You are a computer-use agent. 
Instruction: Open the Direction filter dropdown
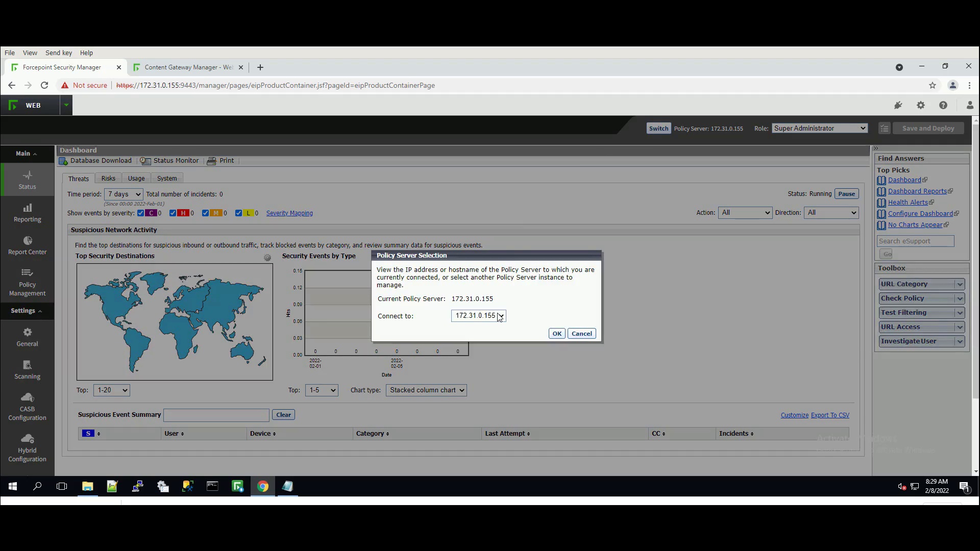point(831,213)
